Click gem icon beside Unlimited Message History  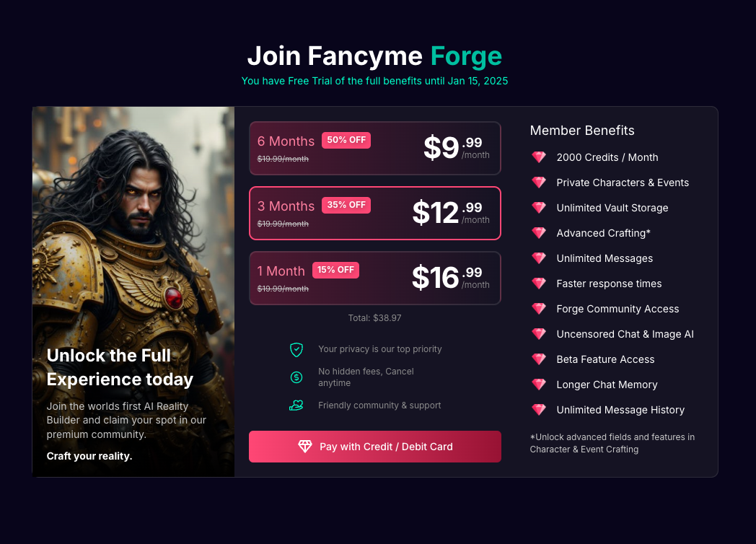pyautogui.click(x=539, y=410)
